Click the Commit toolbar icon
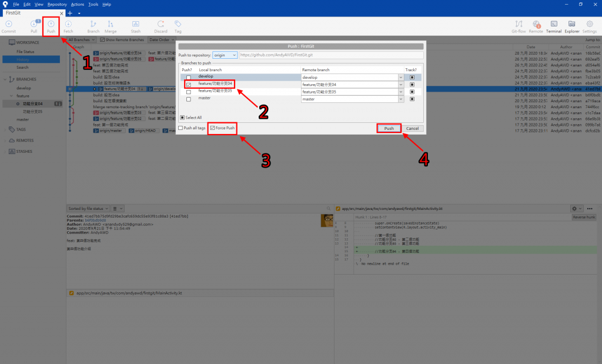Image resolution: width=602 pixels, height=364 pixels. pyautogui.click(x=8, y=26)
